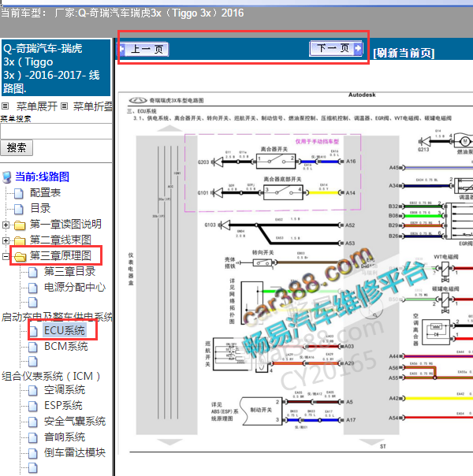Viewport: 473px width, 476px height.
Task: Click the folder icon of 第一章读图说明
Action: click(20, 225)
